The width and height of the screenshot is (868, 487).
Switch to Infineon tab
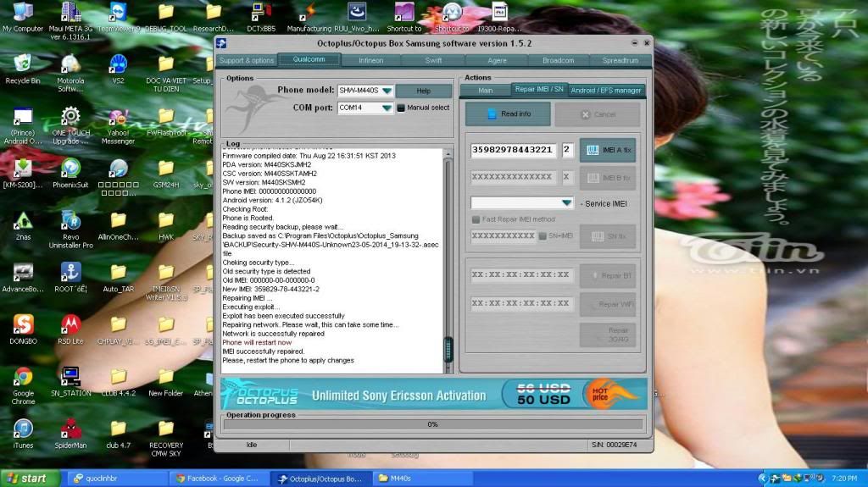click(x=370, y=60)
